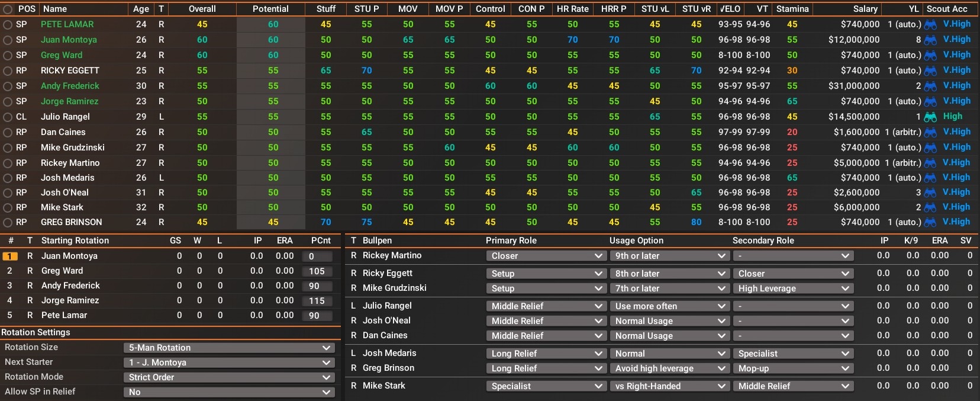
Task: Select radio button for Greg Brinson
Action: click(8, 223)
